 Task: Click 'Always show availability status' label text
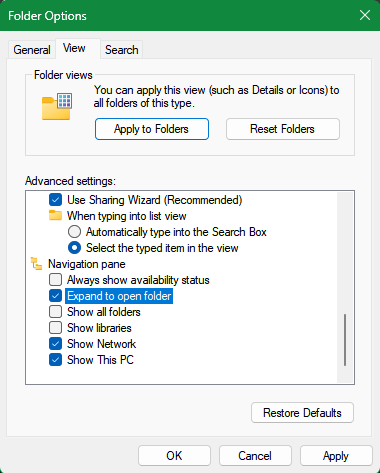tap(138, 280)
